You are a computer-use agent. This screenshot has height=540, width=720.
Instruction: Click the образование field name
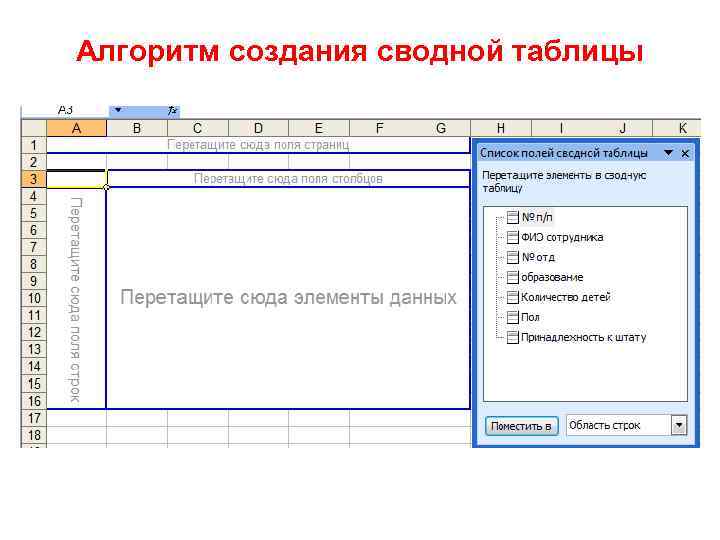click(552, 277)
